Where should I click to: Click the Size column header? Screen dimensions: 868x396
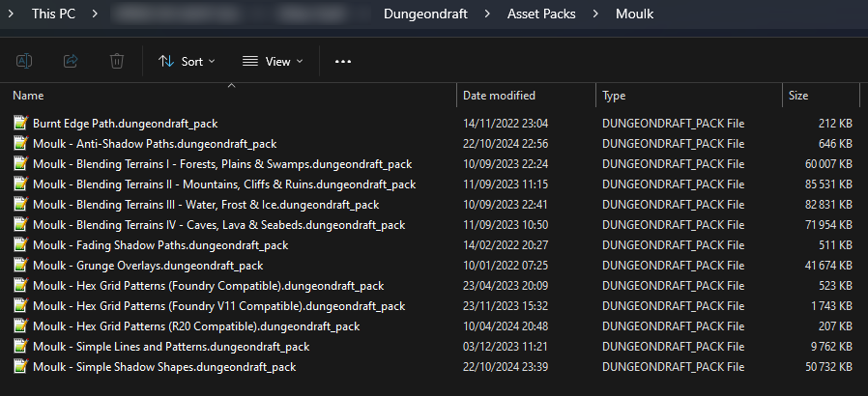[x=798, y=96]
